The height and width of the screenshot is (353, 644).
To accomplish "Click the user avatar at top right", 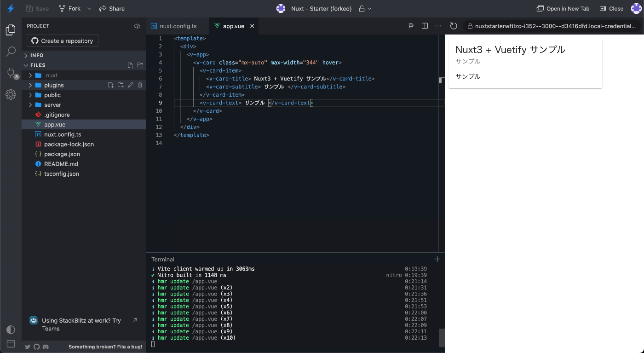I will click(x=636, y=8).
